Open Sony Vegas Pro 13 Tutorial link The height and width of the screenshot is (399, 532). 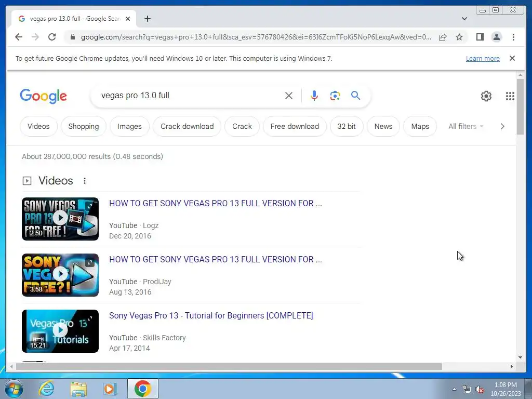click(211, 315)
